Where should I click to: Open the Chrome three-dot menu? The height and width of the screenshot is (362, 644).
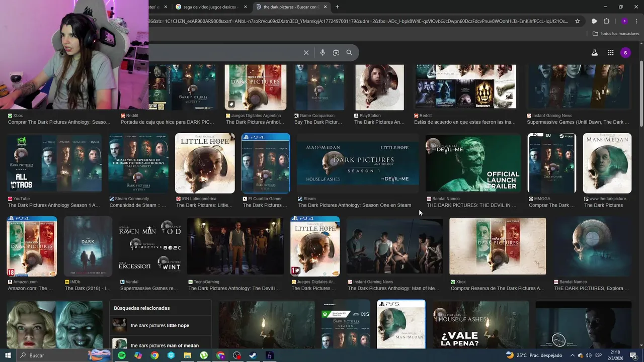click(x=636, y=21)
